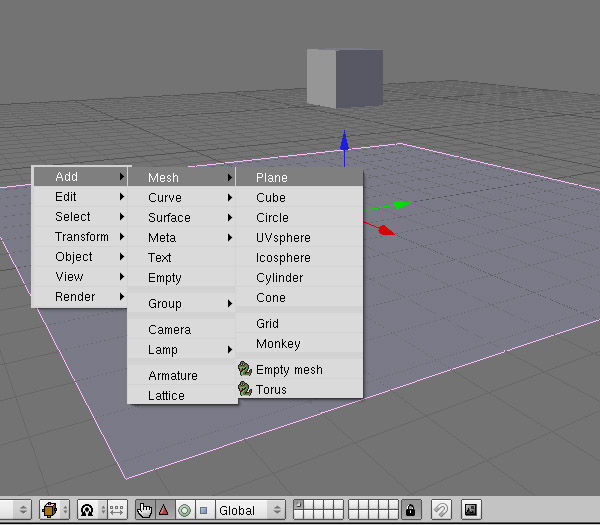This screenshot has width=600, height=525.
Task: Toggle the layer lock padlock button
Action: (x=411, y=510)
